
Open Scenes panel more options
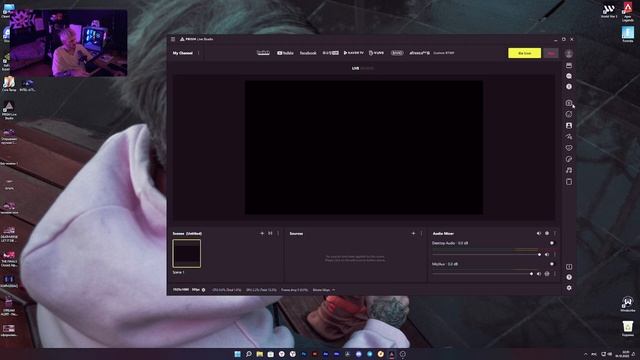coord(278,233)
